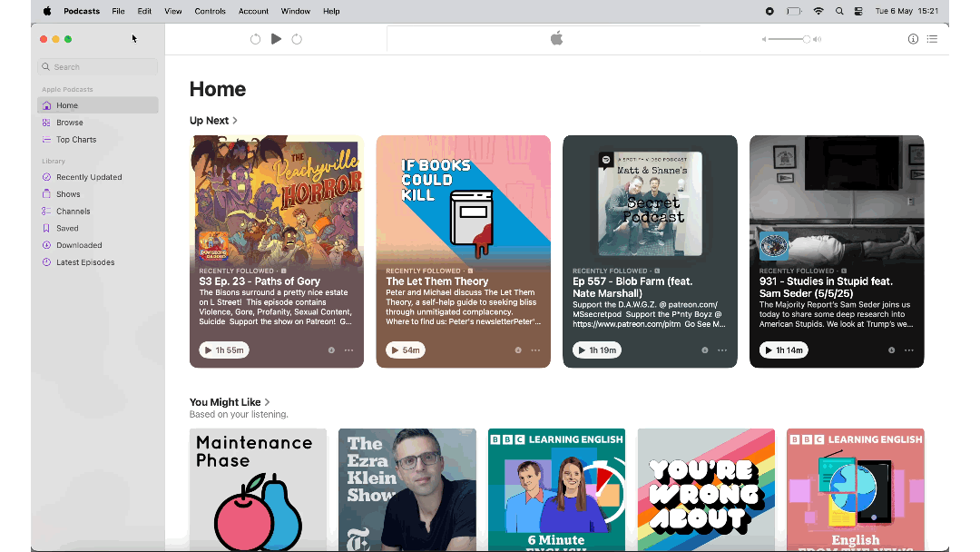Open the English from the News thumbnail
Image resolution: width=980 pixels, height=552 pixels.
tap(856, 489)
